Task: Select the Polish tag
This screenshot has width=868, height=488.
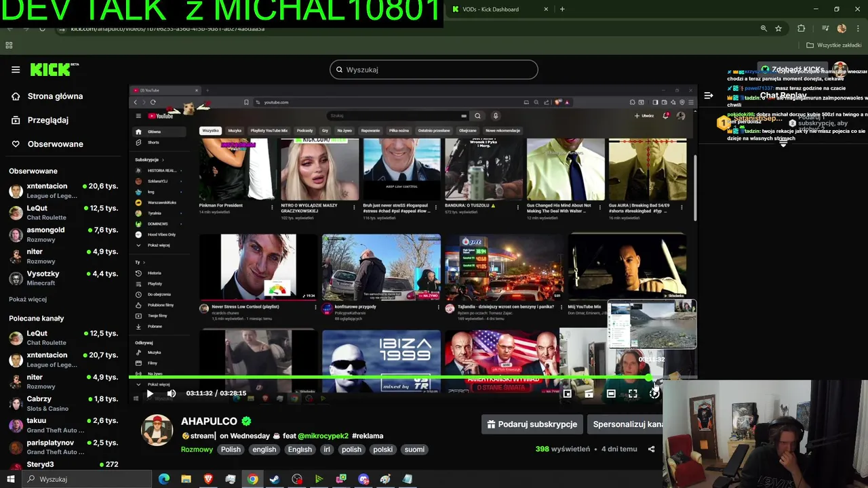Action: coord(231,449)
